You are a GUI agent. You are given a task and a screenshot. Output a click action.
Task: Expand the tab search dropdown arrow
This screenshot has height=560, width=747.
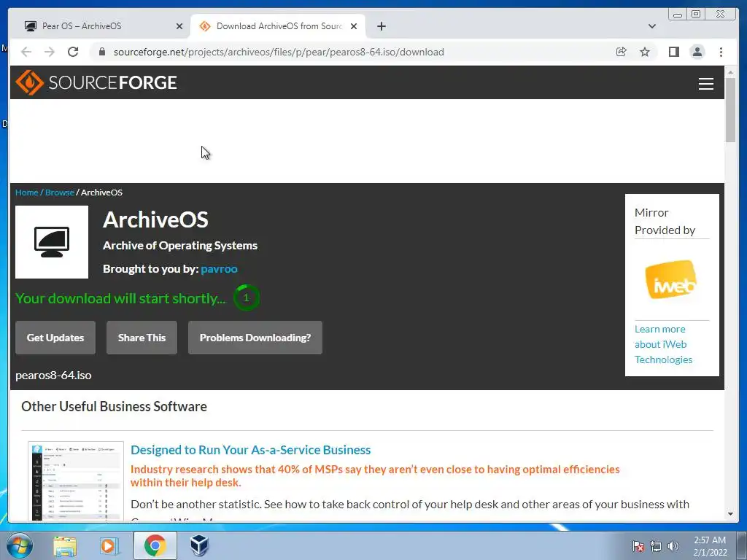click(x=651, y=26)
